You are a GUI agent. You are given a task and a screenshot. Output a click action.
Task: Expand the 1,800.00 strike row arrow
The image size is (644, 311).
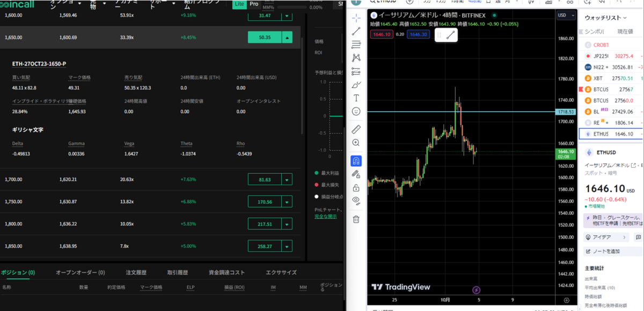tap(287, 224)
